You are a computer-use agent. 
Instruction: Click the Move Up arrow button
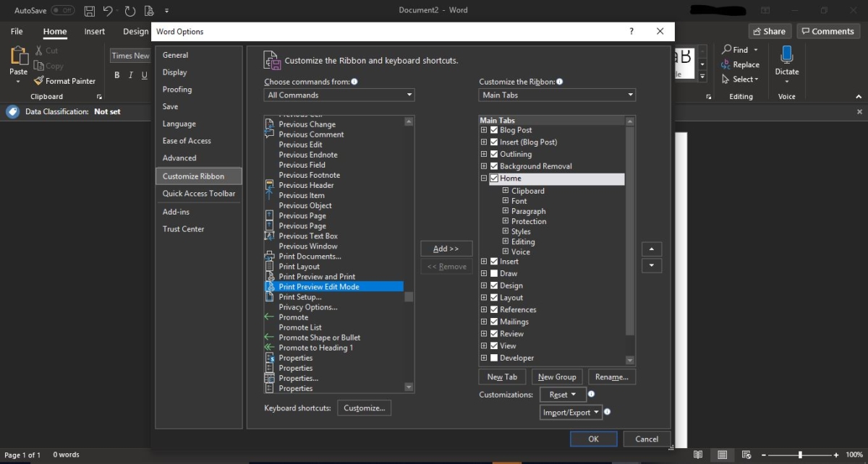651,249
